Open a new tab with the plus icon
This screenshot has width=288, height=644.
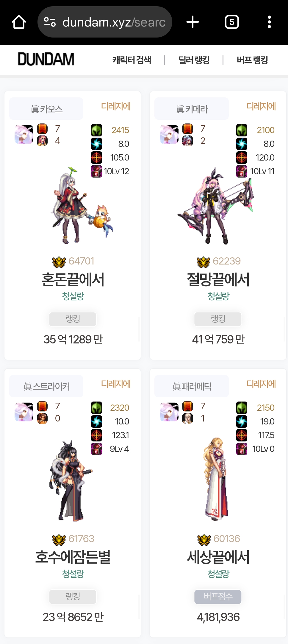(192, 22)
